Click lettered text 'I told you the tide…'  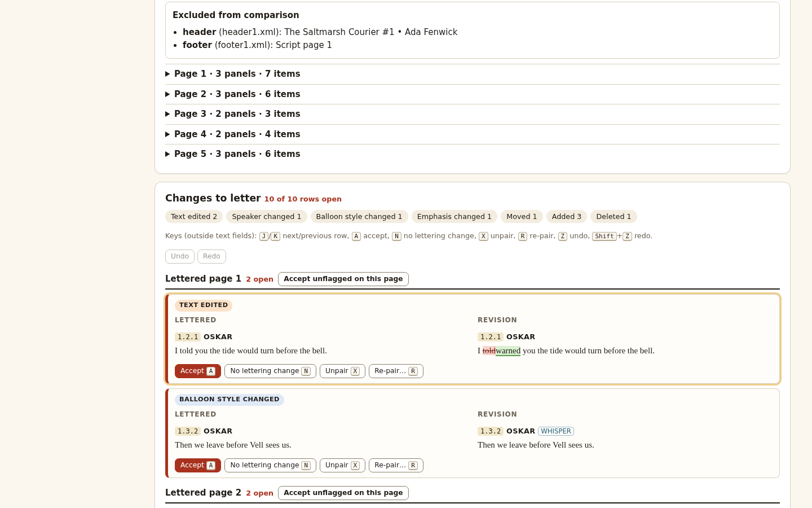click(251, 351)
